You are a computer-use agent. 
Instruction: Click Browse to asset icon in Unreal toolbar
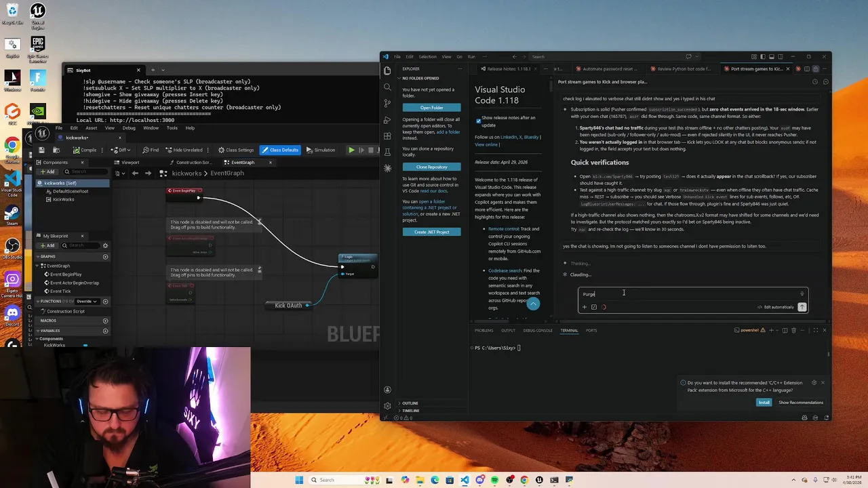[x=56, y=150]
